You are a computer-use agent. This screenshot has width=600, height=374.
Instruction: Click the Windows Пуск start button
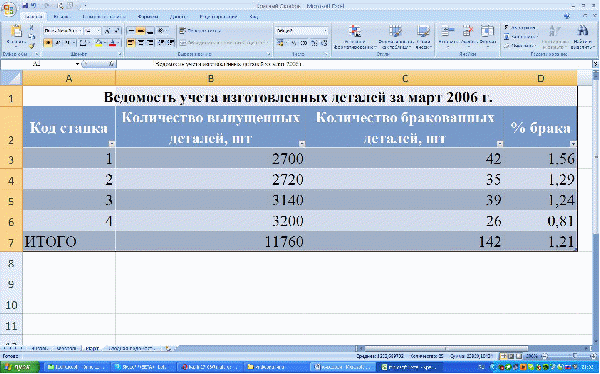tap(20, 367)
